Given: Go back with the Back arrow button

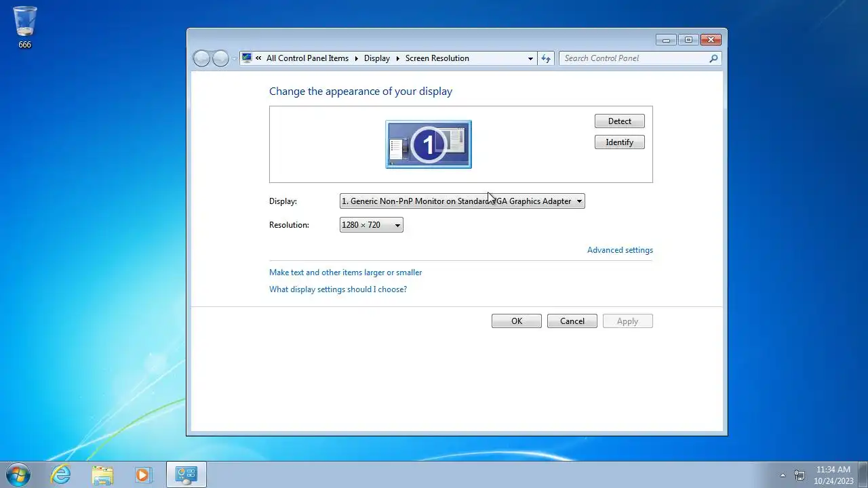Looking at the screenshot, I should 202,58.
